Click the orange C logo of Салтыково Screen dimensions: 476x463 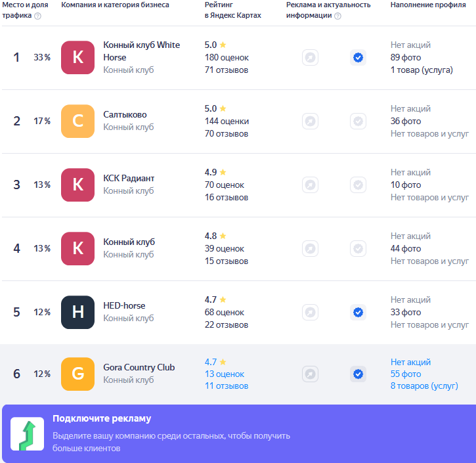[x=77, y=121]
